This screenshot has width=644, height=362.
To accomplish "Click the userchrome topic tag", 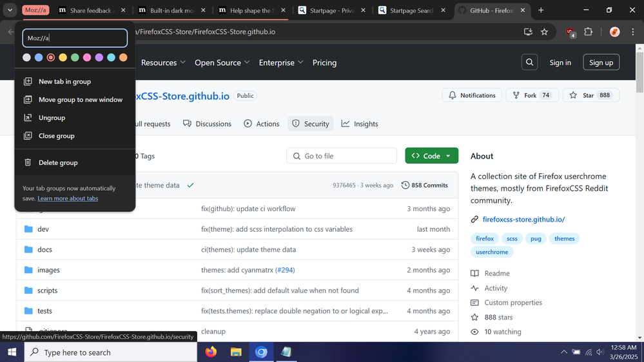I will point(492,252).
